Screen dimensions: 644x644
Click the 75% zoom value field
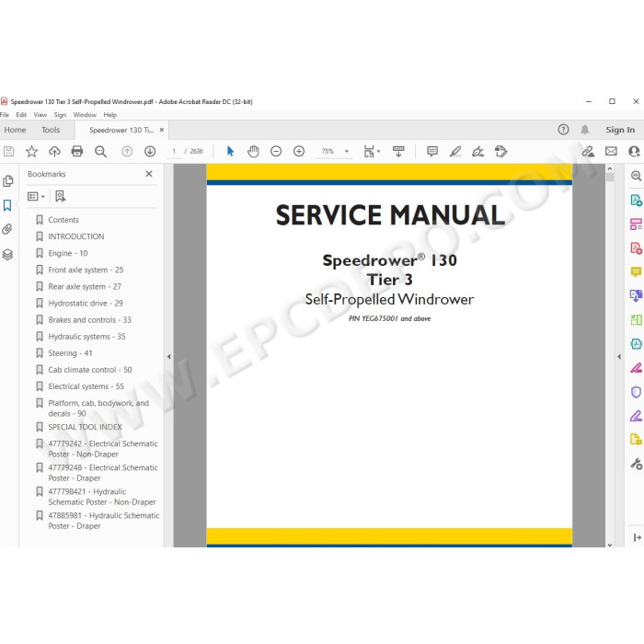328,152
